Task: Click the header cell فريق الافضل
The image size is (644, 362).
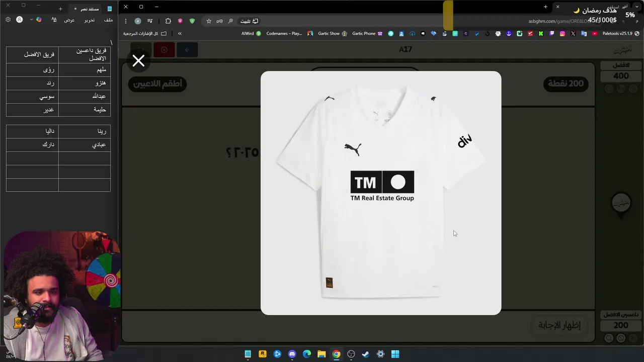Action: point(32,55)
